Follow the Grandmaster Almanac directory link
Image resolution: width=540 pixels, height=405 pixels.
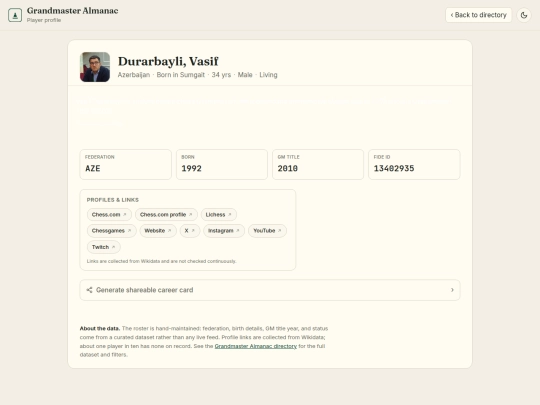tap(256, 346)
